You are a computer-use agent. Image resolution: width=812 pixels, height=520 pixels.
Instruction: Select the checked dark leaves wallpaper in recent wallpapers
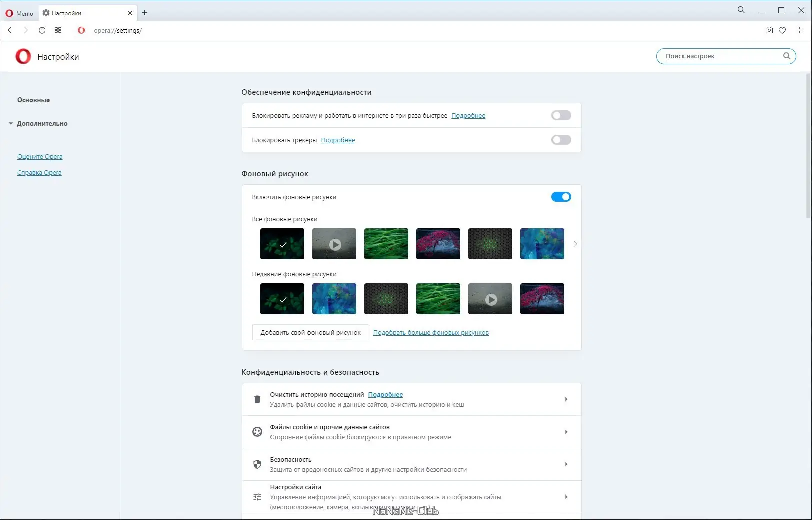(x=282, y=299)
